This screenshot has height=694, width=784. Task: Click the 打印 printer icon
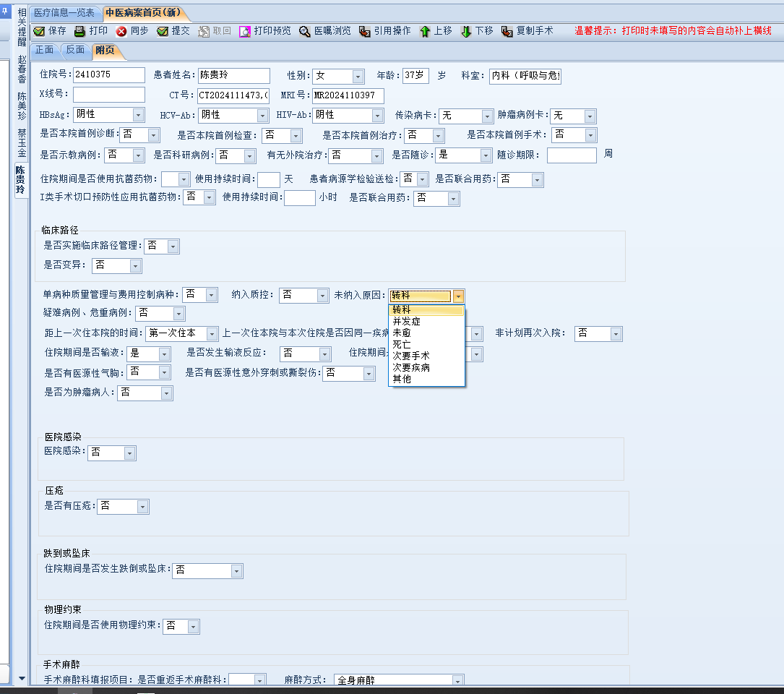point(79,31)
